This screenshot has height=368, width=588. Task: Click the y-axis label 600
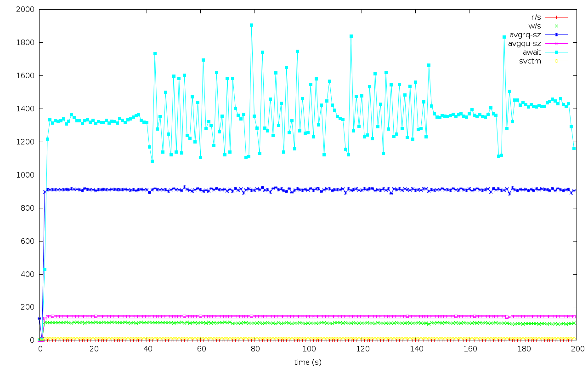(28, 241)
